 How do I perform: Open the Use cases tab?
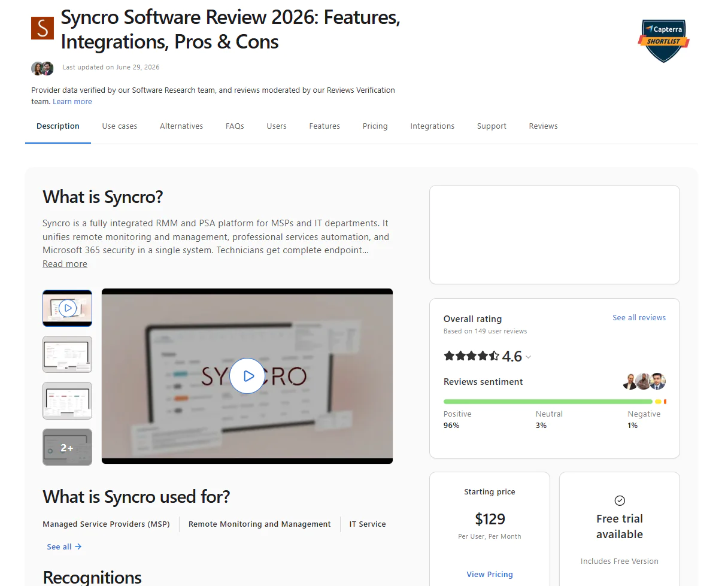pyautogui.click(x=120, y=126)
